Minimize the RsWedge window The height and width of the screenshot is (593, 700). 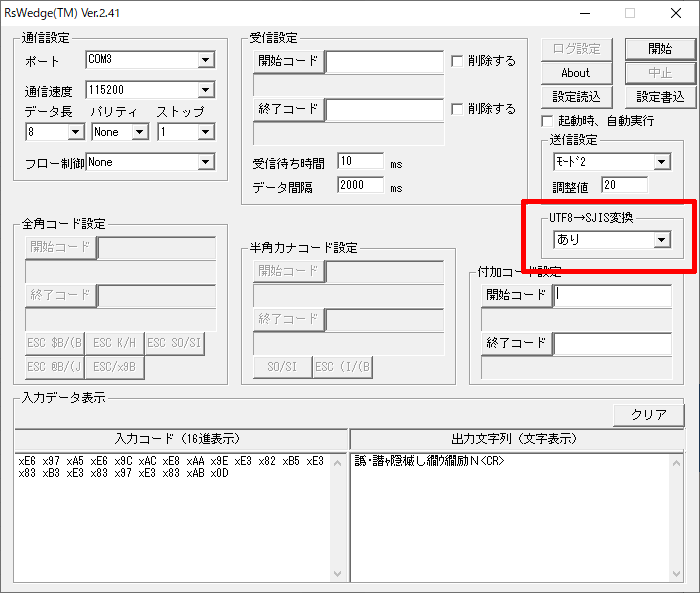point(585,13)
